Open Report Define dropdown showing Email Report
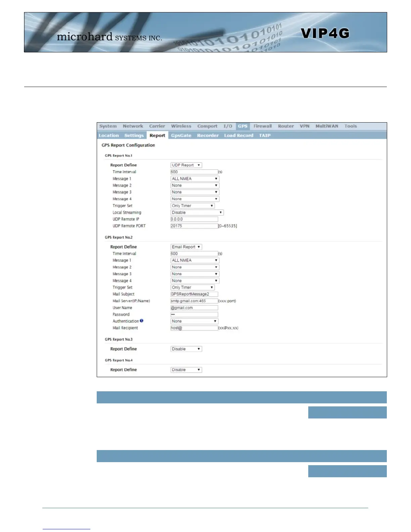 click(x=186, y=247)
